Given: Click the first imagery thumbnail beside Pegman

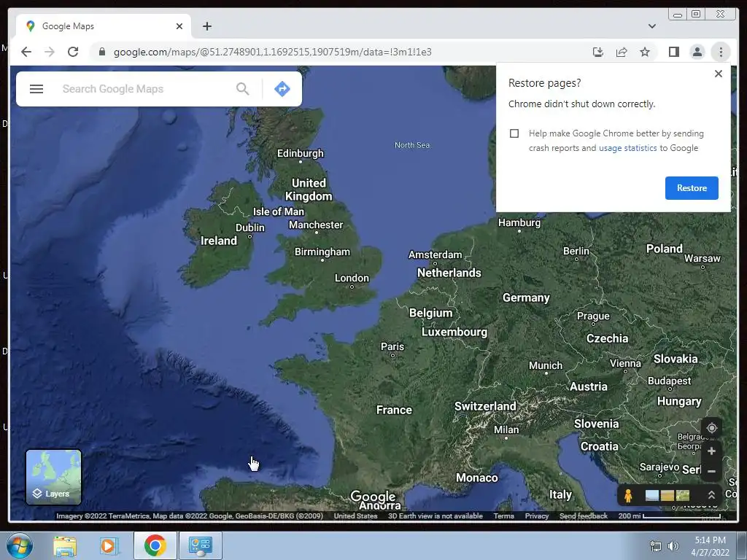Looking at the screenshot, I should coord(651,496).
